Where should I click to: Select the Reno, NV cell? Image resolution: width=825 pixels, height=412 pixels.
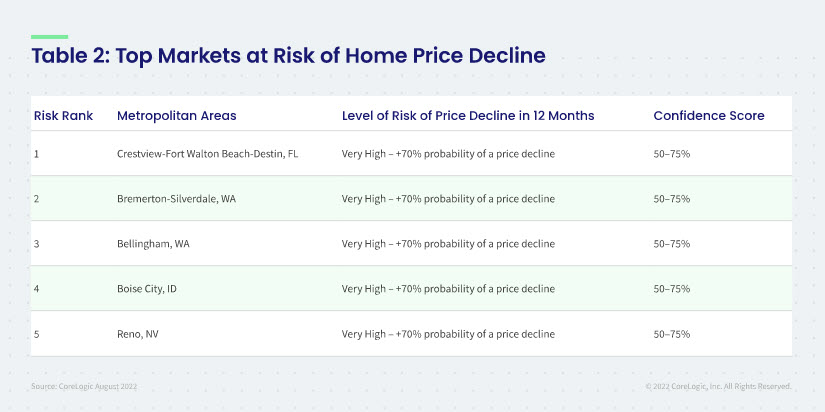[138, 334]
